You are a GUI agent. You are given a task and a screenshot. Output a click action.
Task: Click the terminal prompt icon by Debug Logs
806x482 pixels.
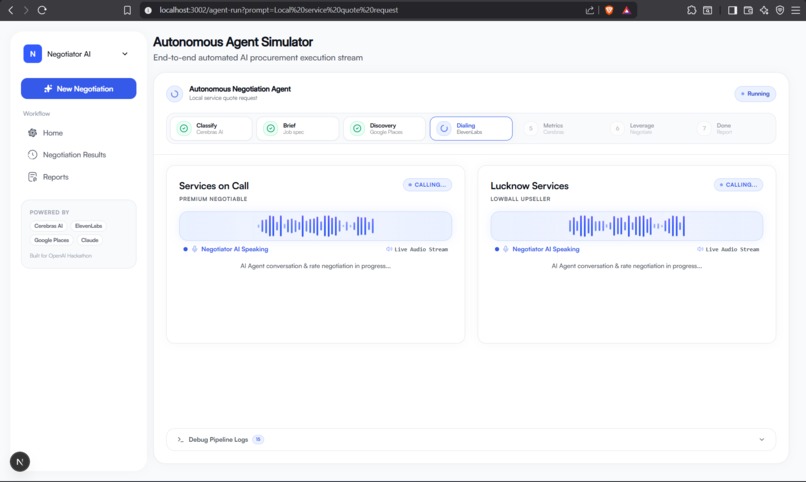tap(180, 439)
